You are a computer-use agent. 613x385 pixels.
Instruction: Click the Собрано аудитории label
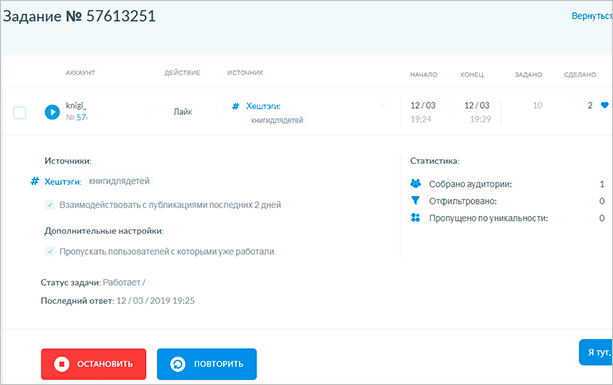470,184
